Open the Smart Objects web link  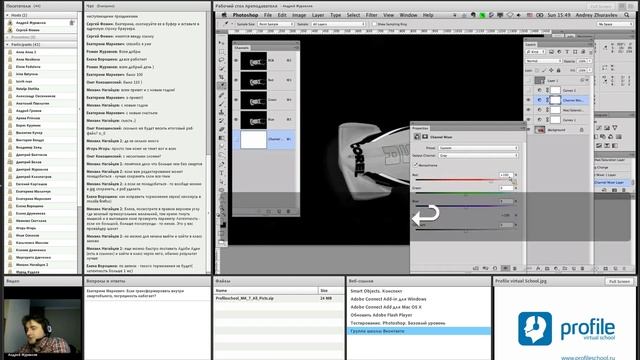click(376, 291)
